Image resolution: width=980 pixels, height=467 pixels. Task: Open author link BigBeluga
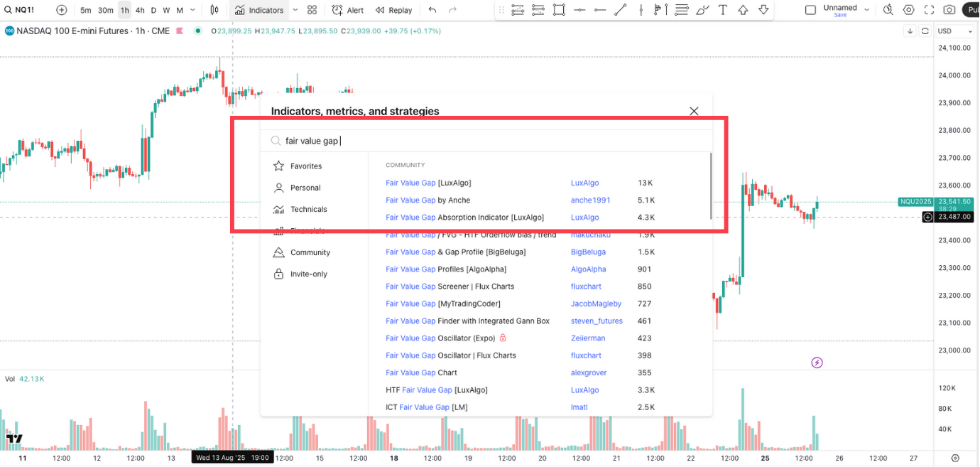coord(588,252)
